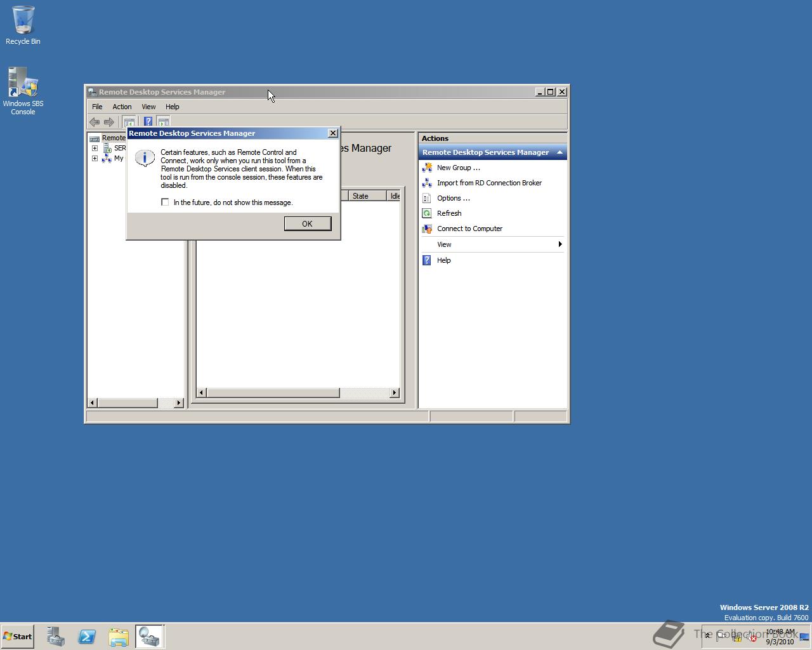812x650 pixels.
Task: Click the info icon in the dialog
Action: click(x=145, y=158)
